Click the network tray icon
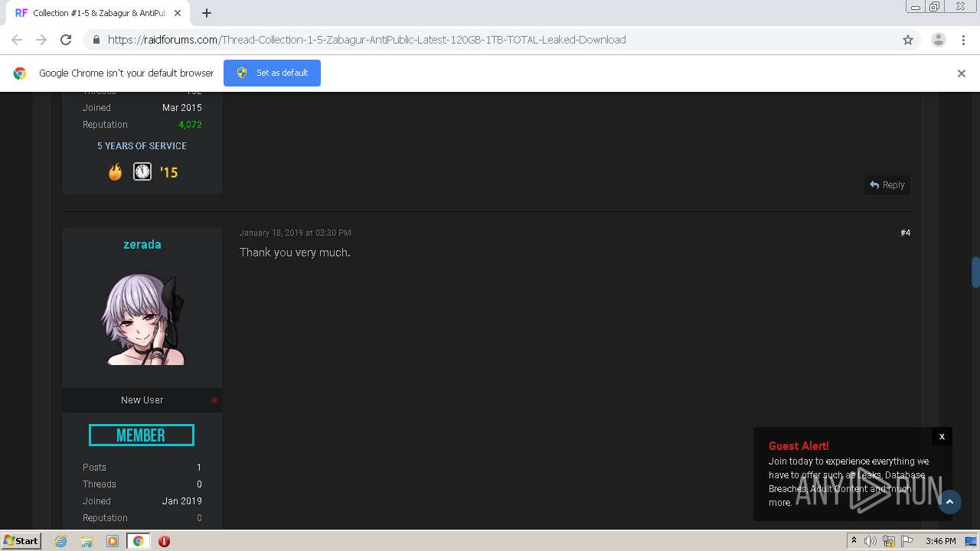This screenshot has width=980, height=551. 889,541
